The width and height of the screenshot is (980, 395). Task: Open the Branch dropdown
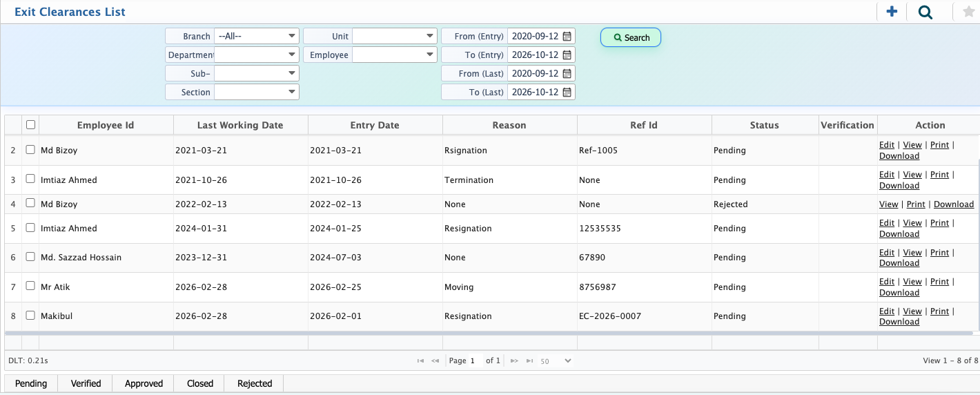pos(257,36)
